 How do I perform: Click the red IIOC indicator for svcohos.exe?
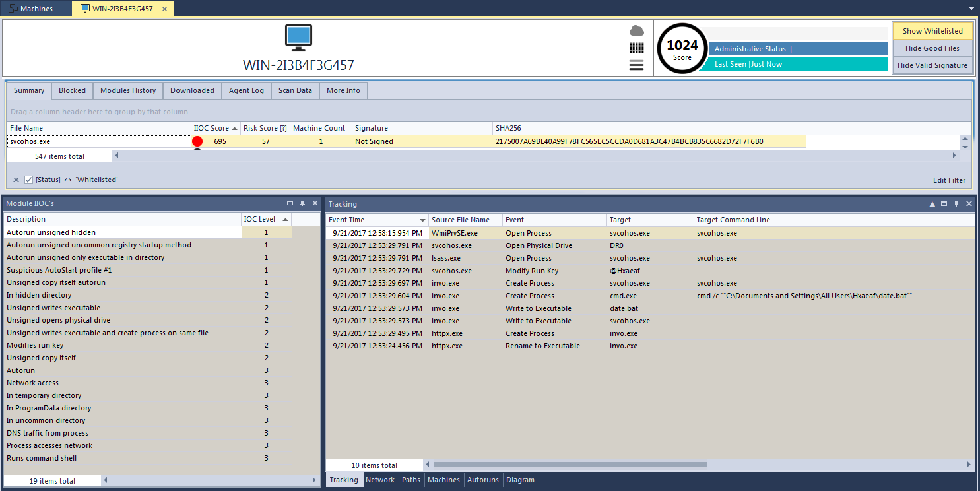click(197, 141)
